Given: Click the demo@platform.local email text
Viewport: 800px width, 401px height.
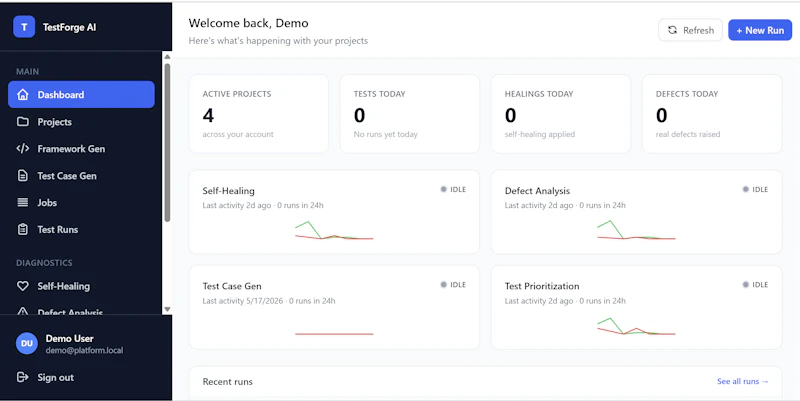Looking at the screenshot, I should (x=84, y=350).
